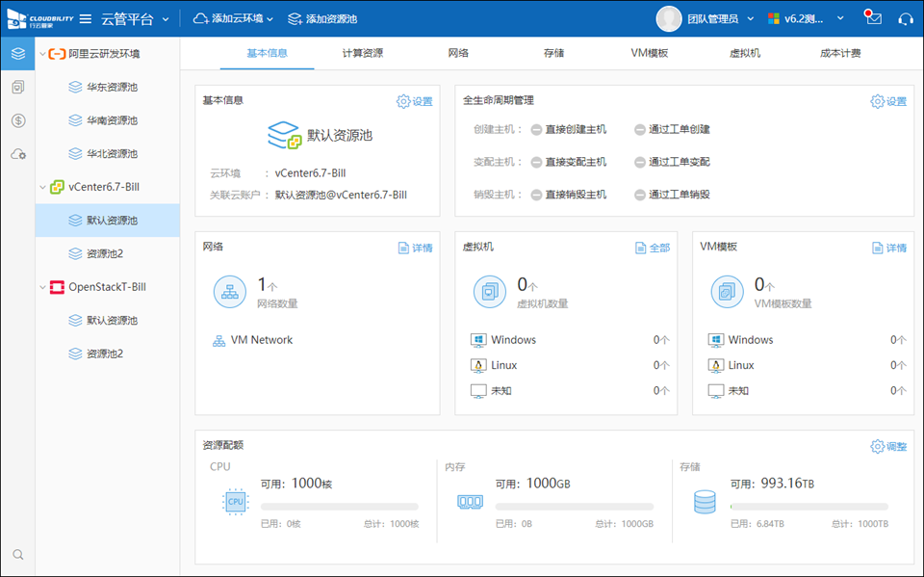
Task: Click the 存储 usage progress bar
Action: 808,507
